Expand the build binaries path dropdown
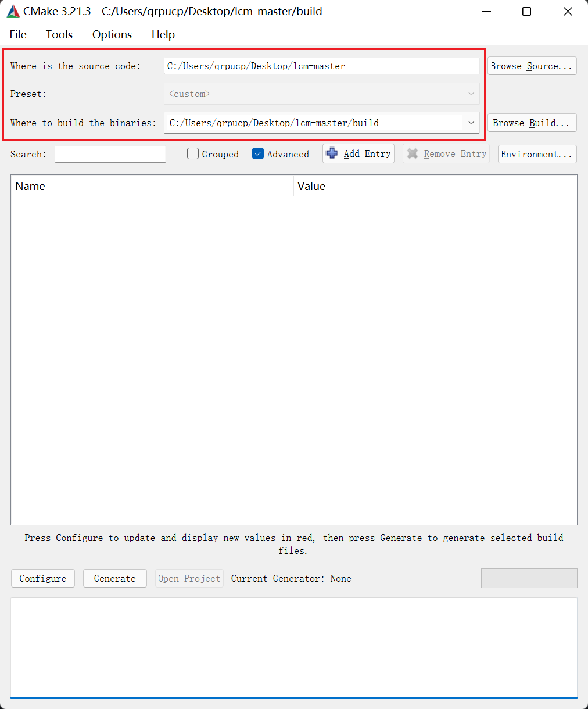This screenshot has height=709, width=588. 471,123
